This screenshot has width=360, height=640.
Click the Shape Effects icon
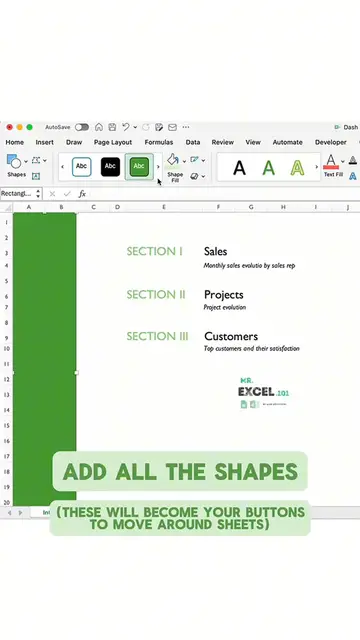[x=195, y=176]
